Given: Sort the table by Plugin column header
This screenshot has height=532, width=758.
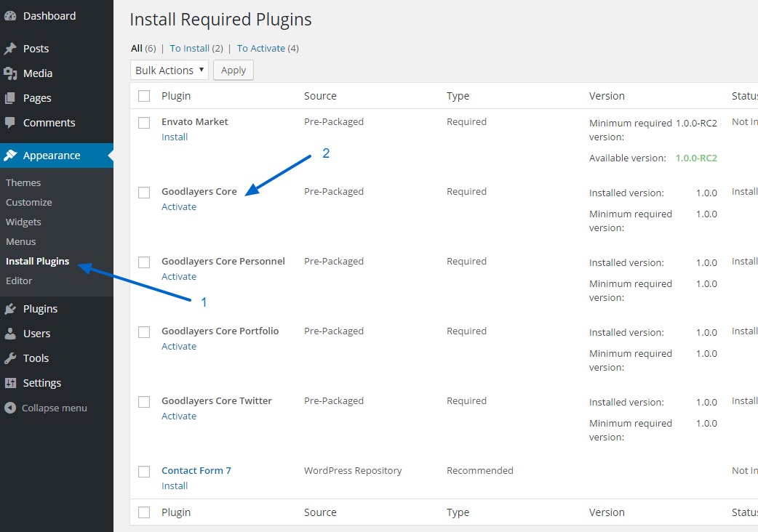Looking at the screenshot, I should coord(176,96).
